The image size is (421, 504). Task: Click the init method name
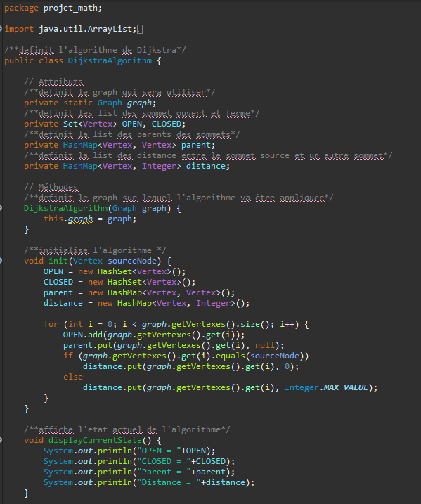[x=58, y=261]
